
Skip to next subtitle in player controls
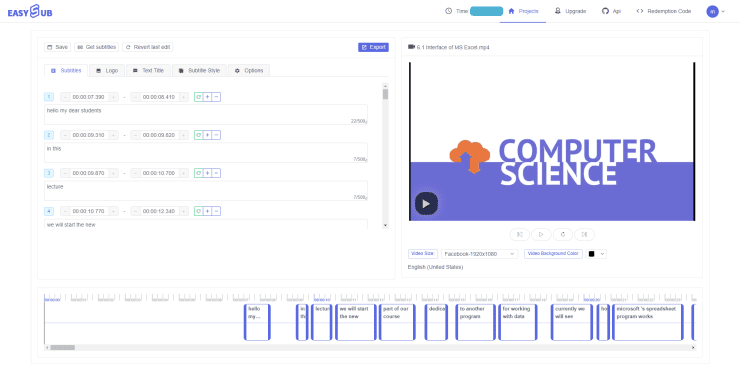(x=584, y=234)
